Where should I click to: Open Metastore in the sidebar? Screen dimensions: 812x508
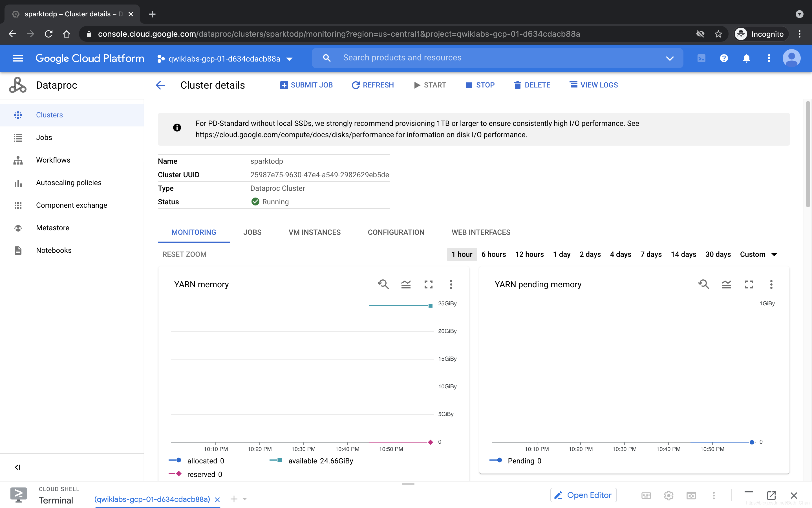pos(72,228)
